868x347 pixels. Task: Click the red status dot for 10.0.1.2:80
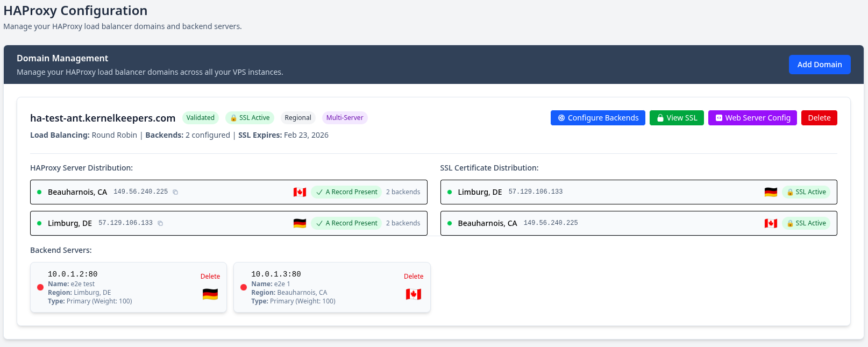[x=40, y=287]
